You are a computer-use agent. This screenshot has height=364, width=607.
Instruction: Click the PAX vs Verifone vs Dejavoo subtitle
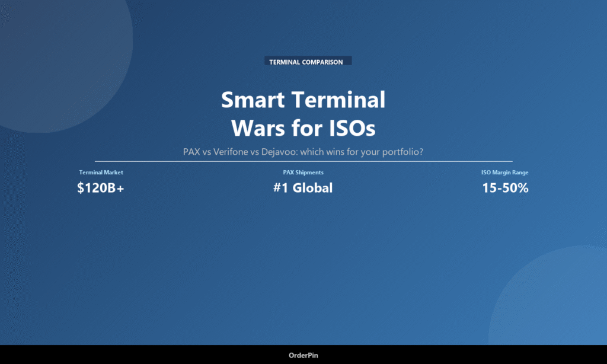pyautogui.click(x=303, y=151)
